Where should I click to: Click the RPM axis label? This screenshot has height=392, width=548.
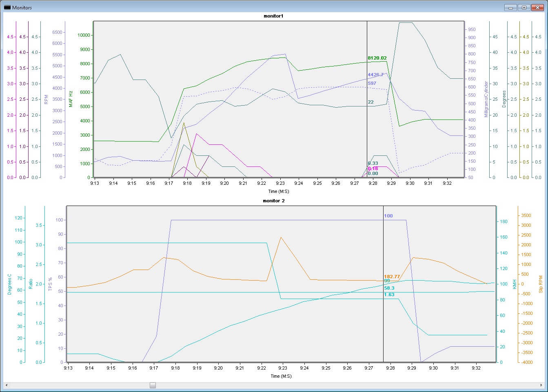click(x=46, y=100)
